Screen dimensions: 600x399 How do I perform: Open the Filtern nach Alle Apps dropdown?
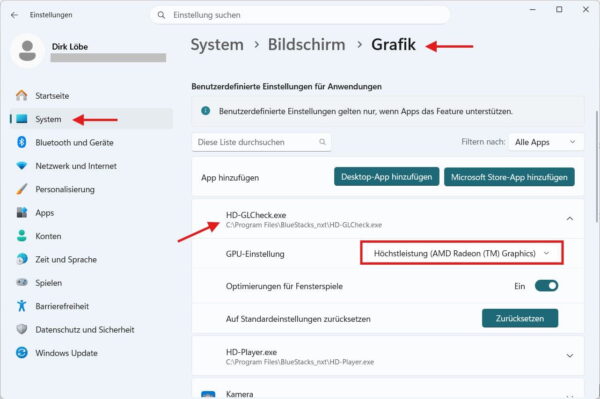click(546, 142)
